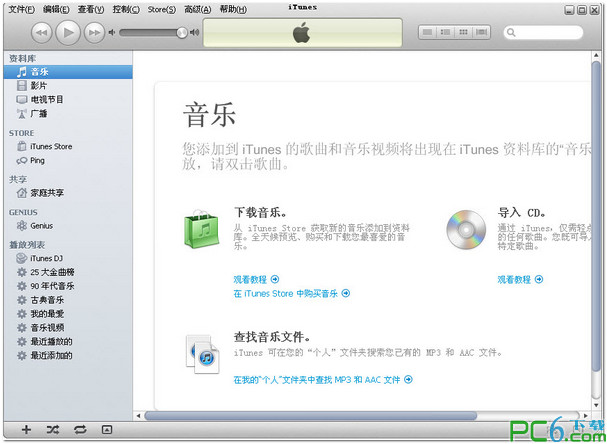Open 家庭共享 in the sidebar

[68, 193]
